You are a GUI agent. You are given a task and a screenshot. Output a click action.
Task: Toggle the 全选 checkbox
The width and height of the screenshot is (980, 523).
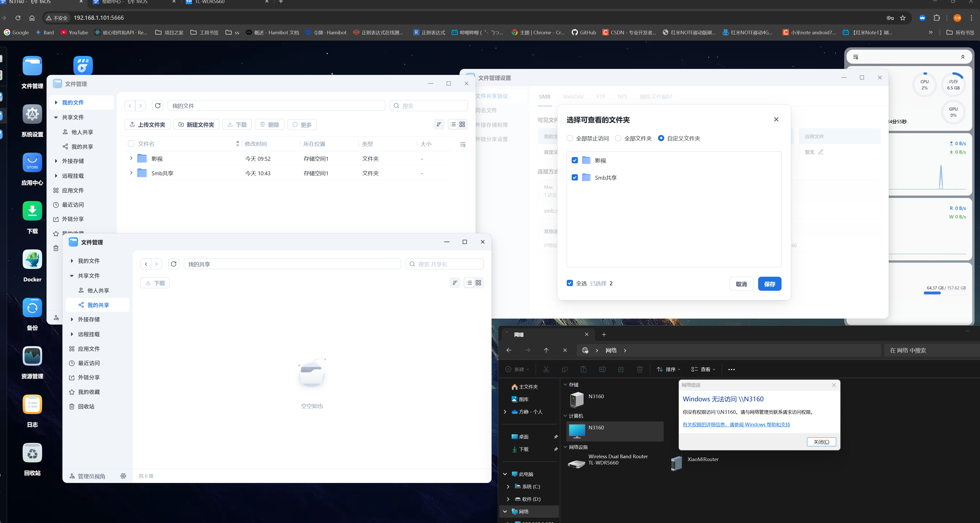click(x=570, y=283)
